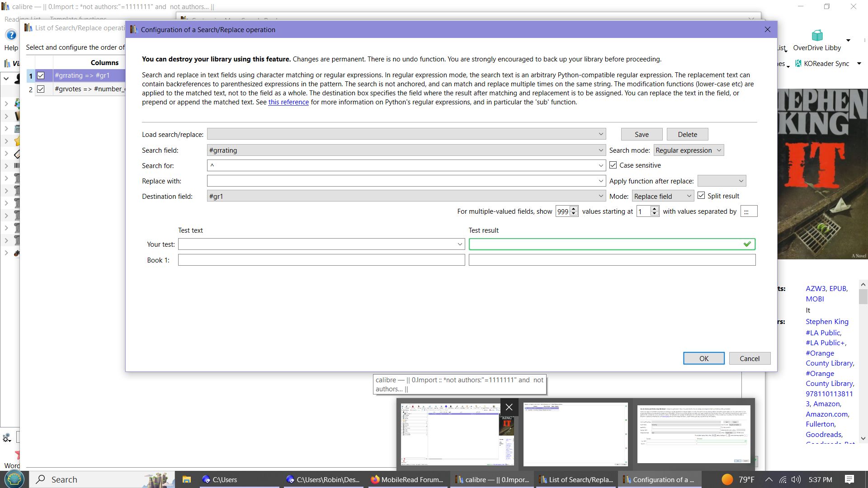868x488 pixels.
Task: Open MobileRead Forum Firefox taskbar item
Action: tap(406, 479)
